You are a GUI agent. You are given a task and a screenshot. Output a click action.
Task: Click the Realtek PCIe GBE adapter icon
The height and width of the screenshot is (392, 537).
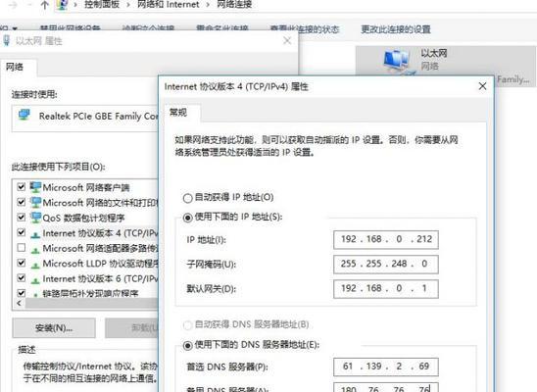click(x=24, y=115)
